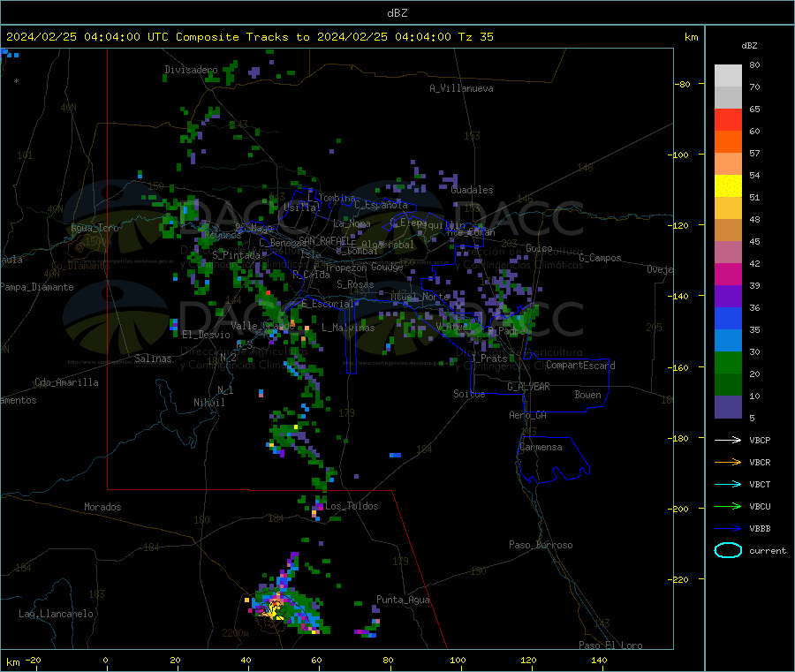Click the blue 35 dBZ color swatch
The width and height of the screenshot is (795, 672).
[728, 318]
